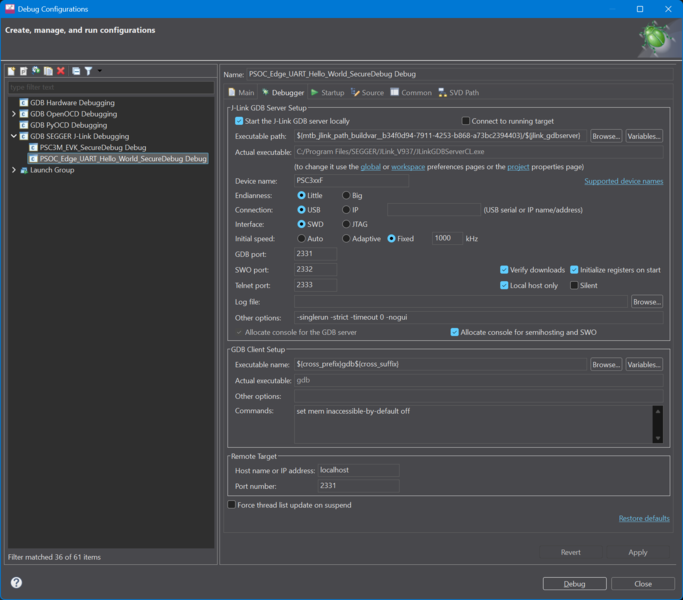Collapse all configurations in the tree
683x600 pixels.
(x=76, y=71)
